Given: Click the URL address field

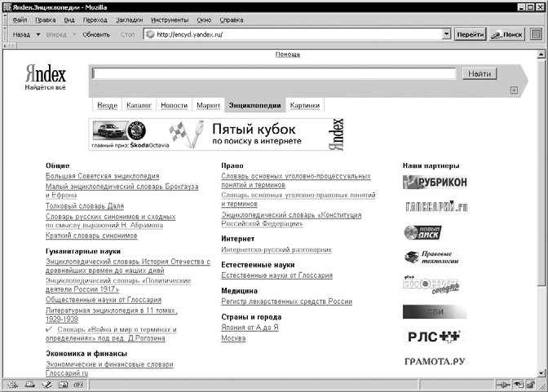Looking at the screenshot, I should (x=298, y=34).
